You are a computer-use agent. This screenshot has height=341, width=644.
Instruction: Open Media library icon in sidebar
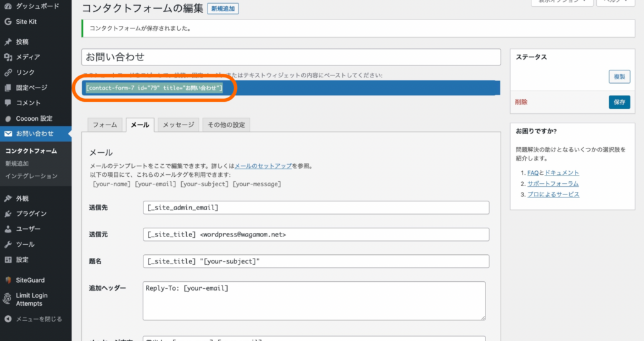pos(8,57)
